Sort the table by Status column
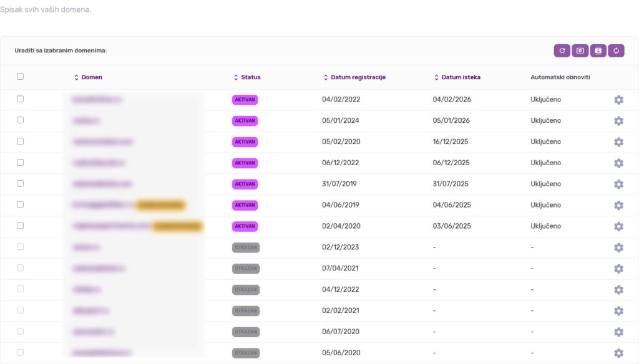Screen dimensions: 639x364 coord(246,77)
